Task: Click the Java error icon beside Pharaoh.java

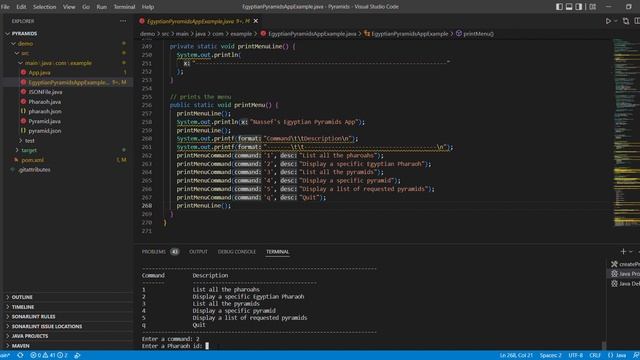Action: (x=23, y=102)
